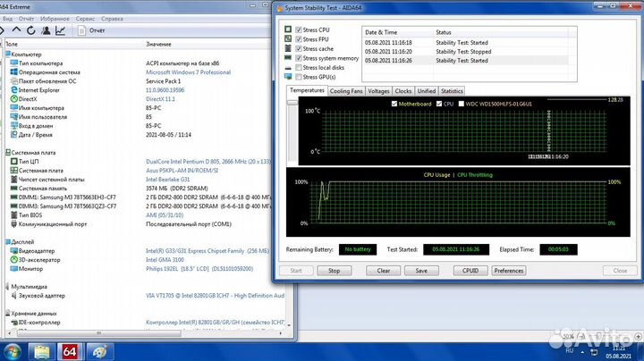The image size is (644, 361).
Task: Click the Тип BIOS chip icon
Action: [x=14, y=215]
